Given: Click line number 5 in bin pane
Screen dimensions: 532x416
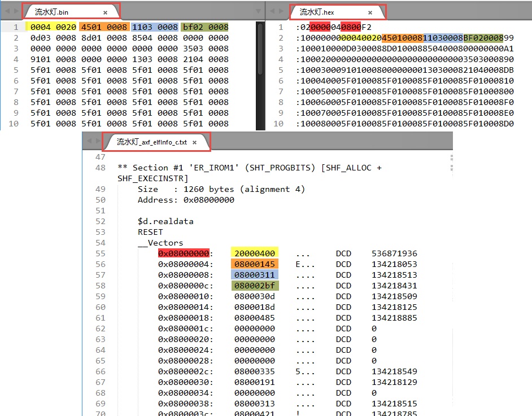Looking at the screenshot, I should (x=16, y=70).
